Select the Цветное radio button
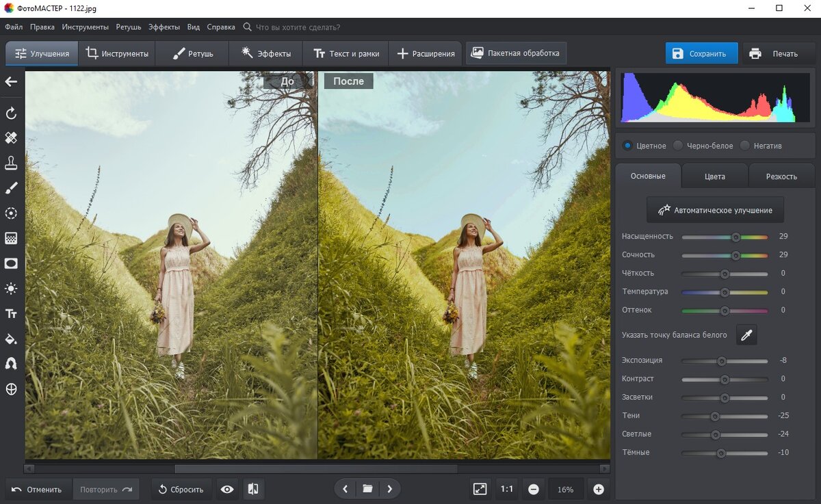This screenshot has height=504, width=821. (627, 146)
